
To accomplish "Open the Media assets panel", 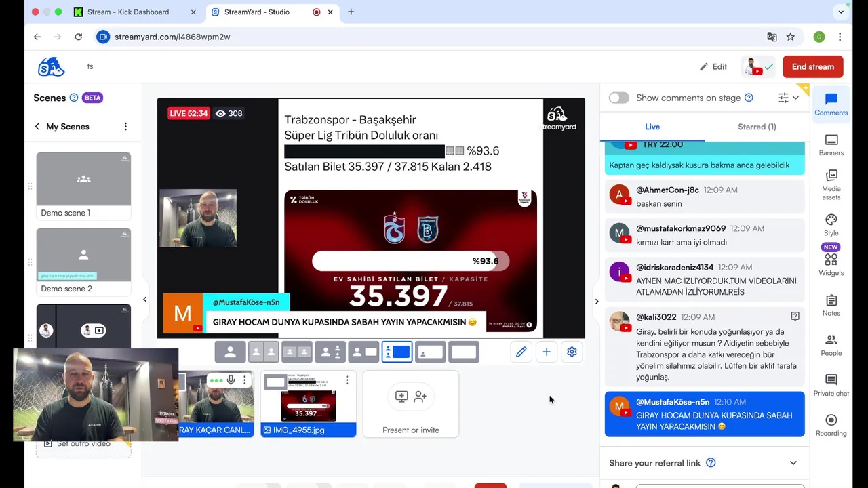I will tap(831, 185).
